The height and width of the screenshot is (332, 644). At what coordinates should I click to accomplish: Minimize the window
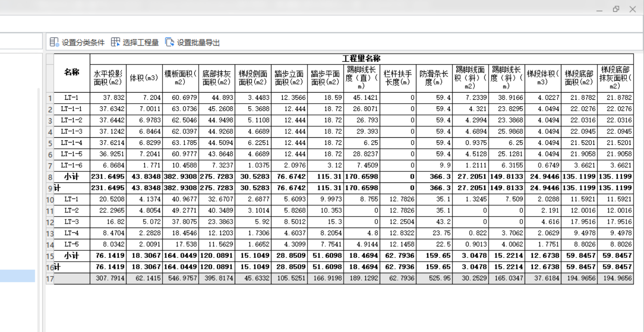point(600,9)
